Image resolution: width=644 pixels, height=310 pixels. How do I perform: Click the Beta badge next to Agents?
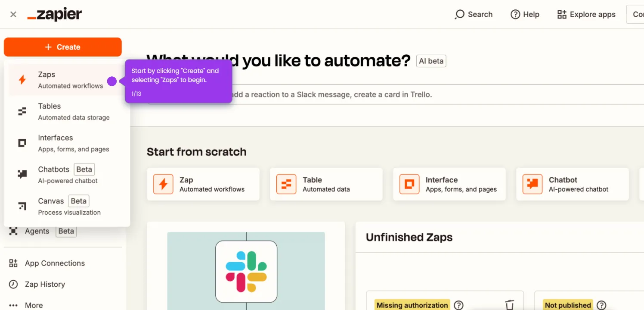[66, 231]
